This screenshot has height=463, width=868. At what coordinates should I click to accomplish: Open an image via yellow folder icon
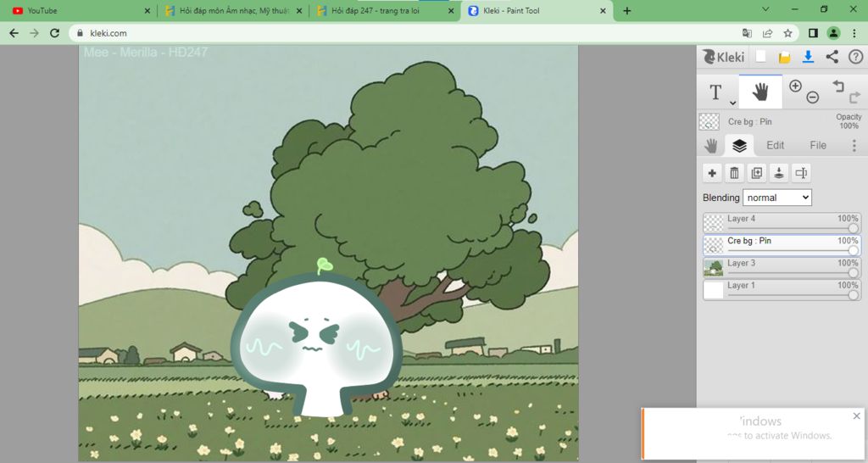click(784, 57)
